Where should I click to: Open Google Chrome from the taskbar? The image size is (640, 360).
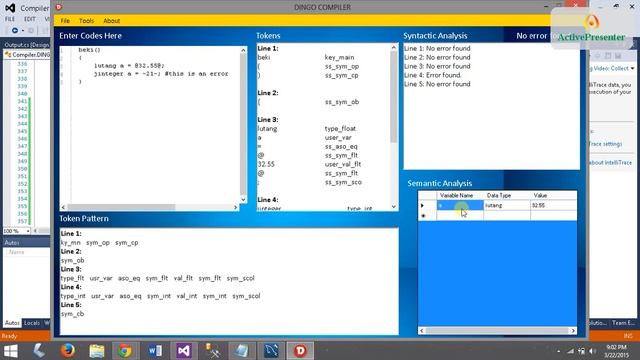point(125,351)
